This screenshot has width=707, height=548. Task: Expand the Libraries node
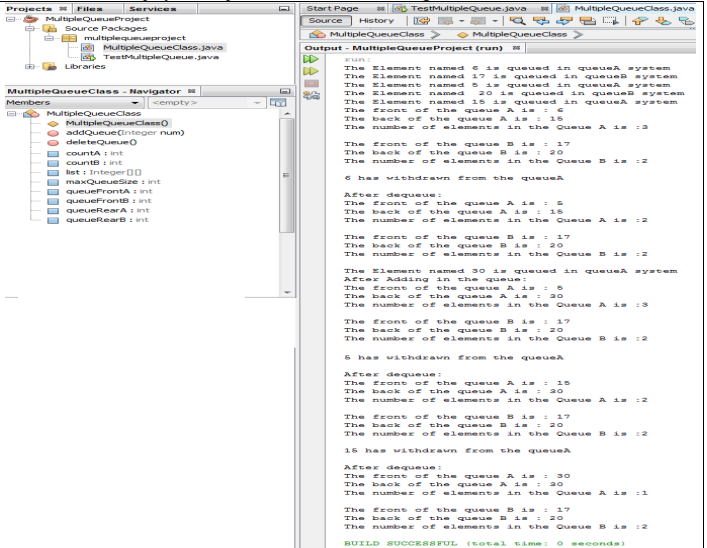click(x=30, y=67)
